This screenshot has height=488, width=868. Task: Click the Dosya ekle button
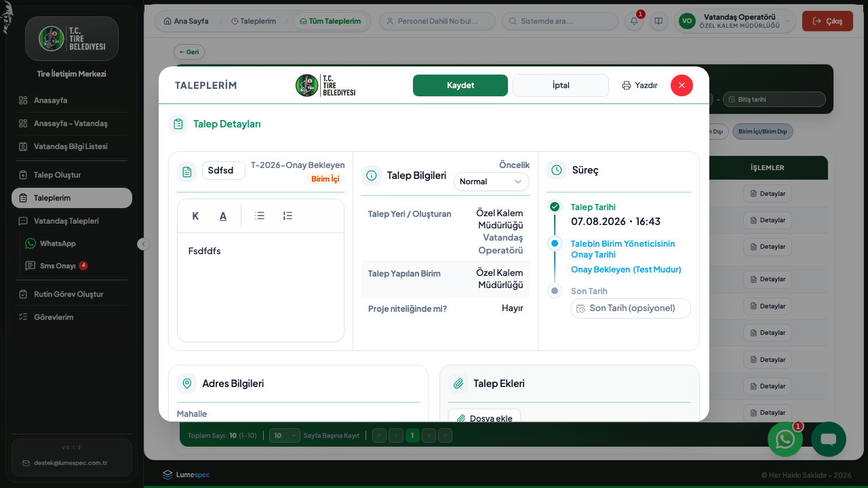pyautogui.click(x=484, y=416)
